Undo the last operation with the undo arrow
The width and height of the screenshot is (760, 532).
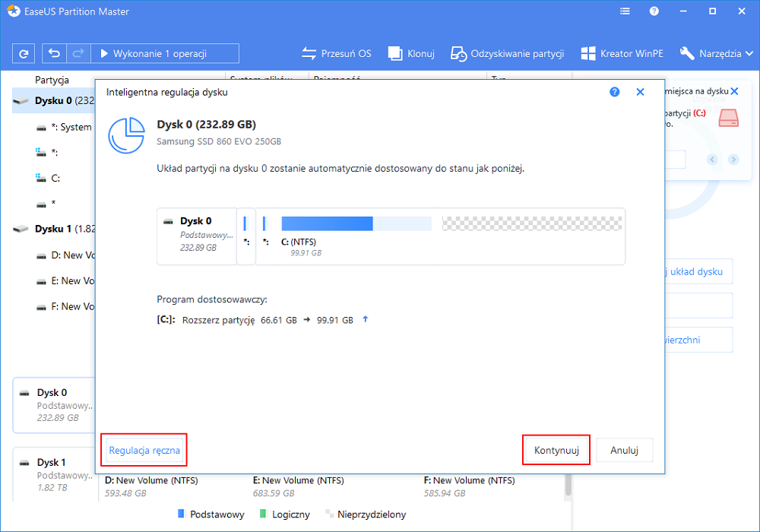(54, 53)
